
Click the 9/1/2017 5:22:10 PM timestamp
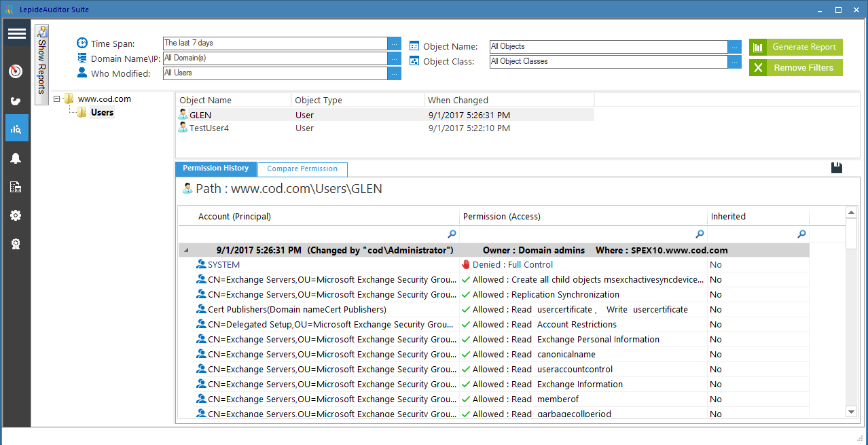point(469,128)
